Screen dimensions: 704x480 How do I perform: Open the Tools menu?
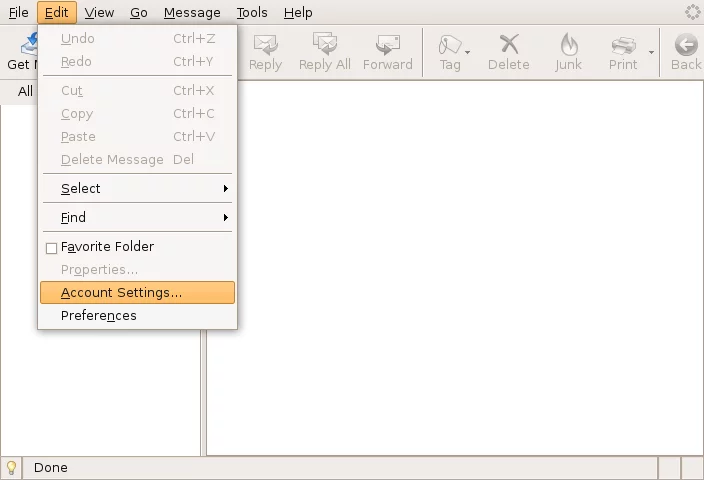(252, 13)
